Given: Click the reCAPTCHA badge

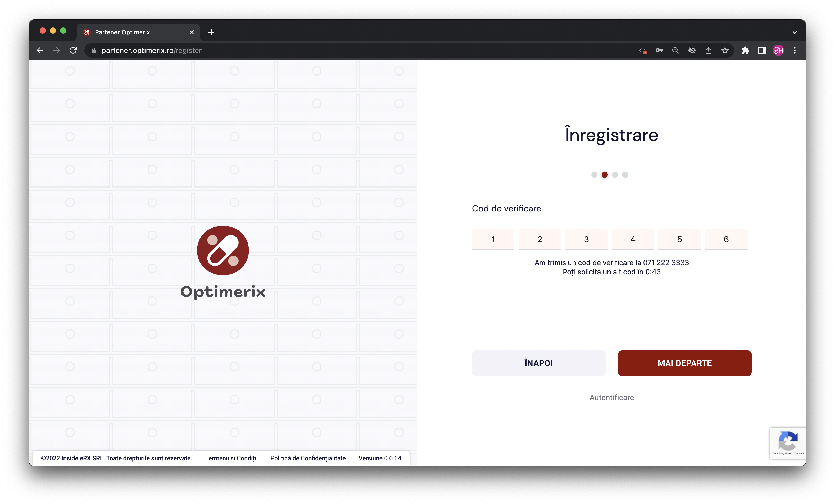Looking at the screenshot, I should (788, 443).
